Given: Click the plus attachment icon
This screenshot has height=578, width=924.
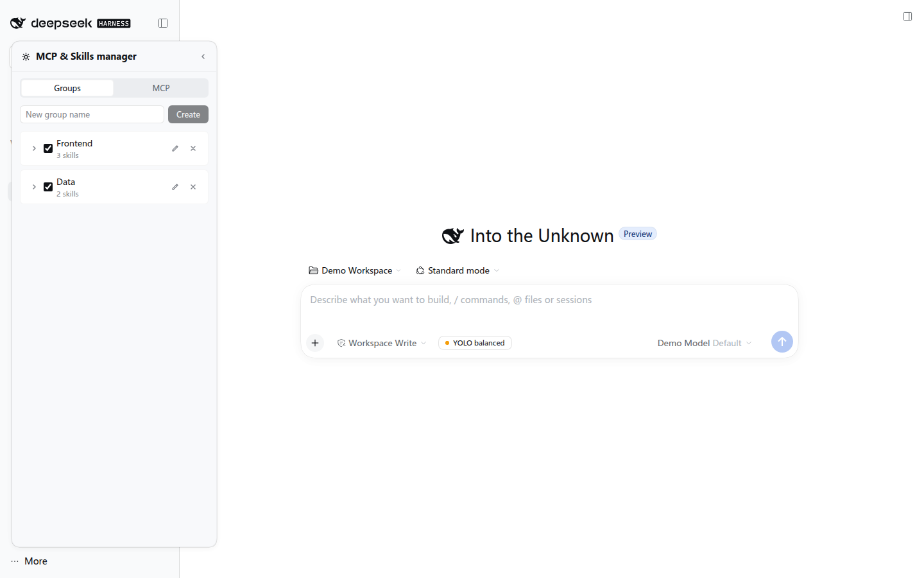Looking at the screenshot, I should (315, 343).
